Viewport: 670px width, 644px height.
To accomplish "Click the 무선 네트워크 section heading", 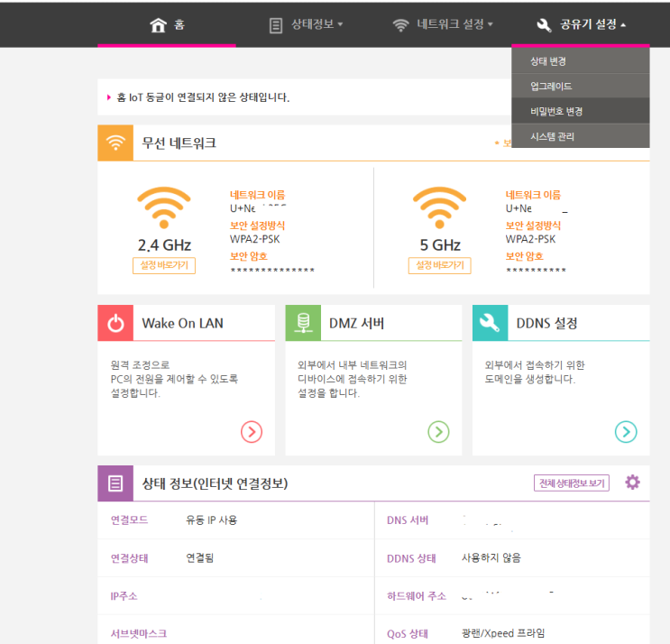I will coord(179,143).
